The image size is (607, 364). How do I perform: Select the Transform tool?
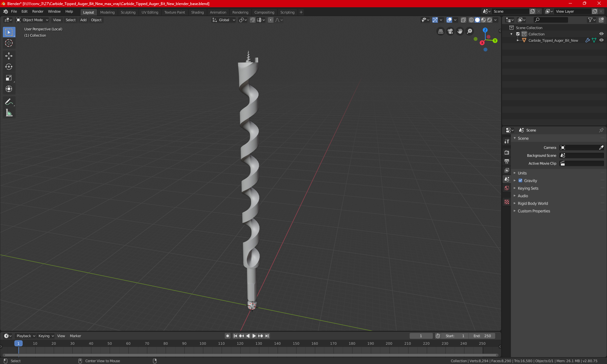click(9, 89)
